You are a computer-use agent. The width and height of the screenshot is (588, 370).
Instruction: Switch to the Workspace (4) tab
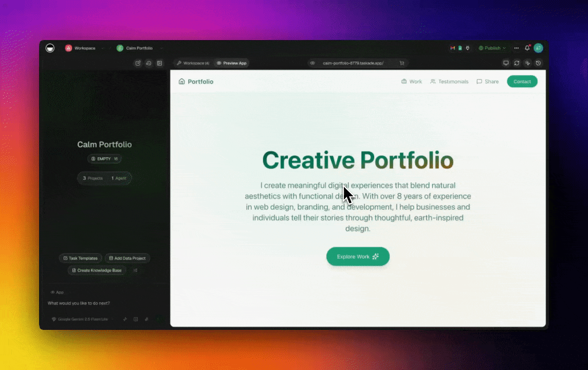coord(193,63)
